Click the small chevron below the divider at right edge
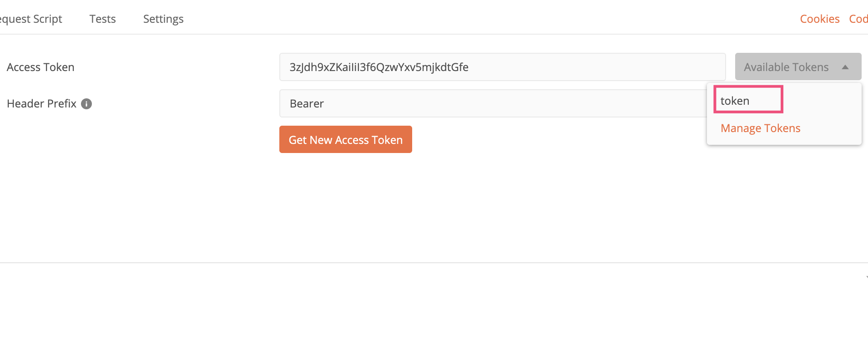The height and width of the screenshot is (347, 868). point(866,277)
